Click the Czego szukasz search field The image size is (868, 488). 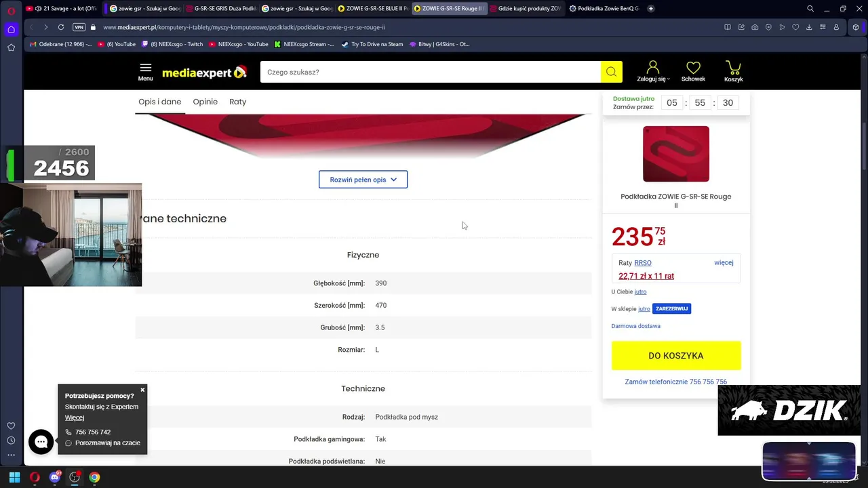[x=431, y=72]
